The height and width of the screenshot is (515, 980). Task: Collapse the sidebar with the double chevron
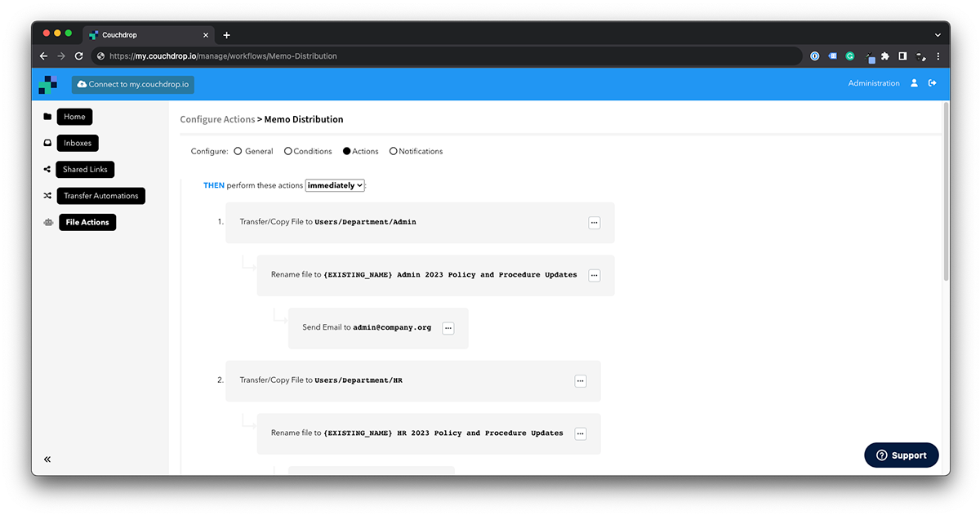pyautogui.click(x=47, y=459)
